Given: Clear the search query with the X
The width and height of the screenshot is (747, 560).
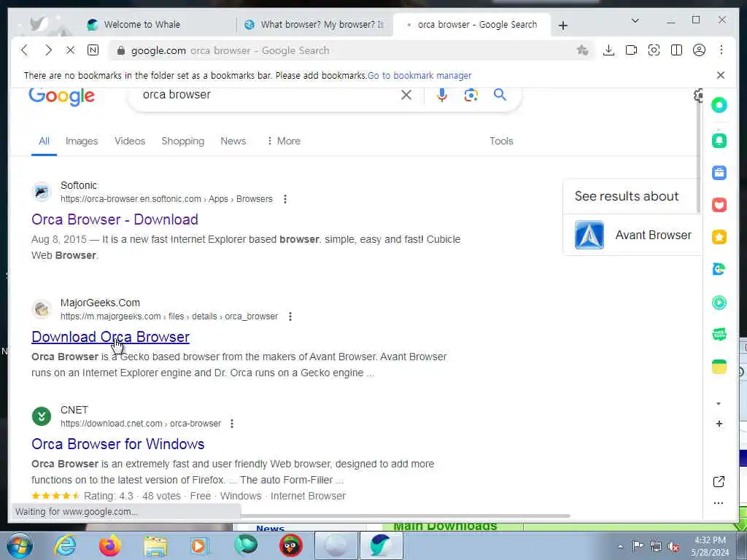Looking at the screenshot, I should tap(406, 95).
